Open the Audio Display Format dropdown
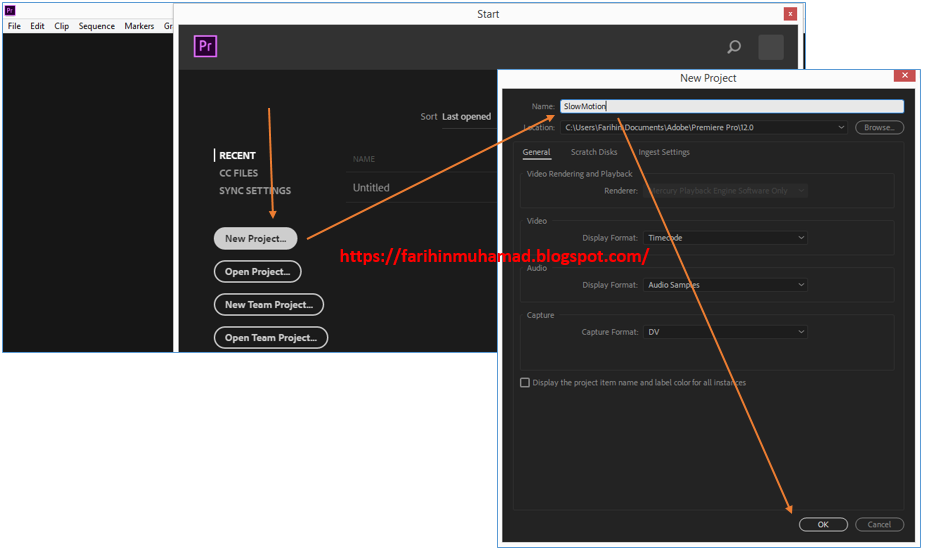The image size is (925, 549). pos(725,285)
